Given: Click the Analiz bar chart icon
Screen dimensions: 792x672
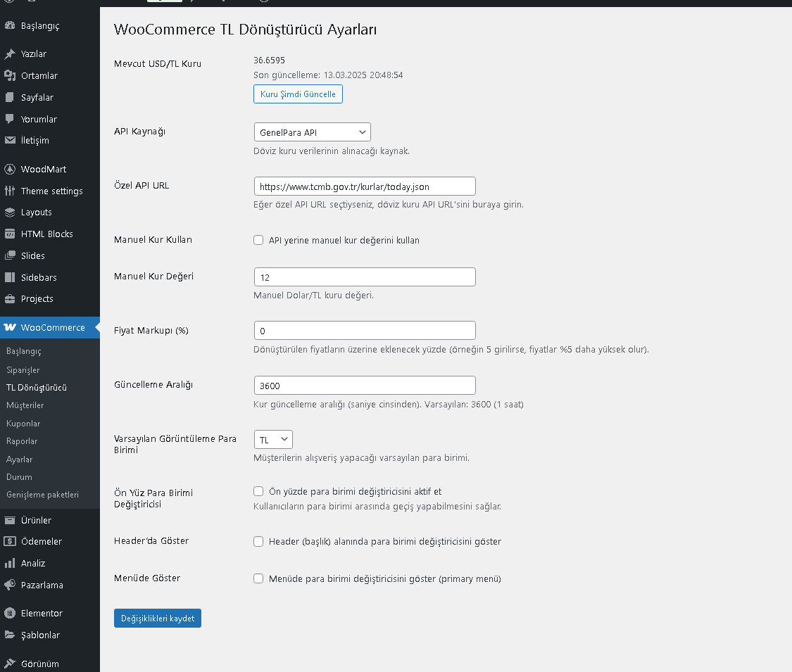Looking at the screenshot, I should point(10,563).
